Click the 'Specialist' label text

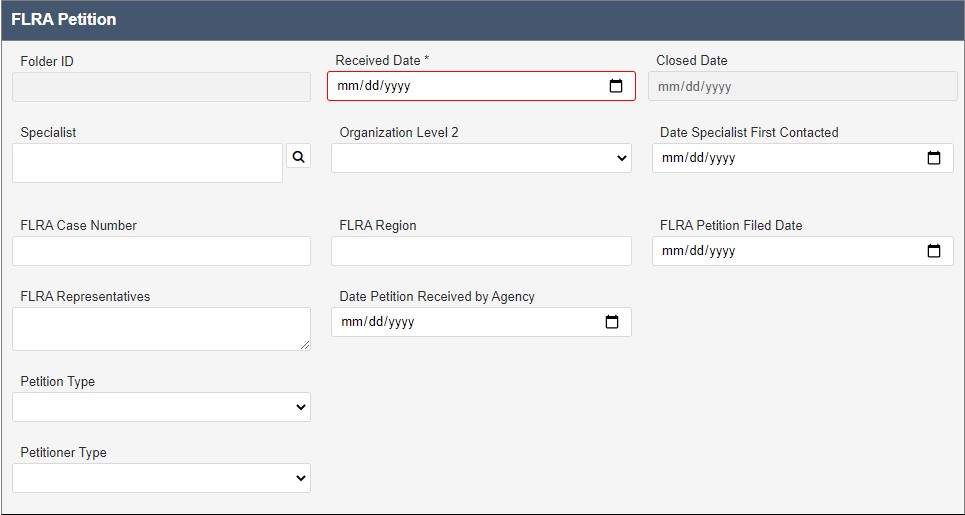48,132
